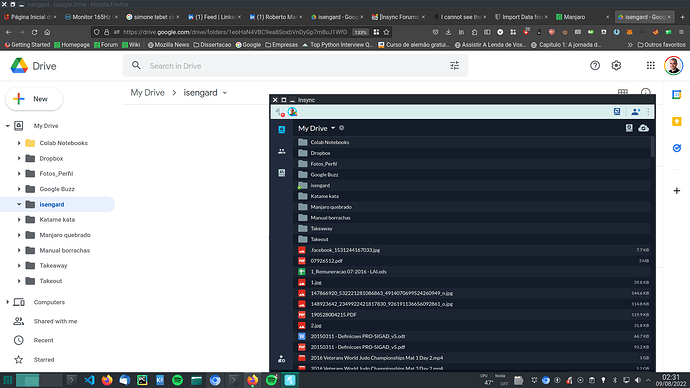
Task: Click Insync file list scrollbar
Action: [652, 146]
